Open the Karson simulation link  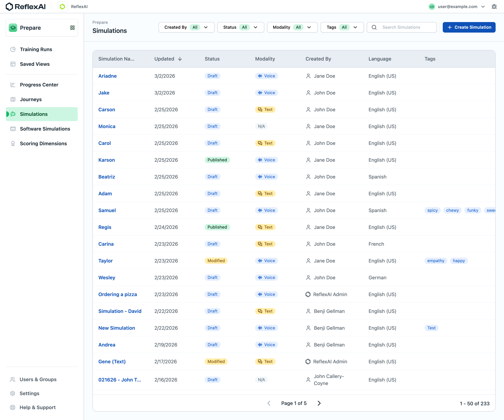[107, 160]
